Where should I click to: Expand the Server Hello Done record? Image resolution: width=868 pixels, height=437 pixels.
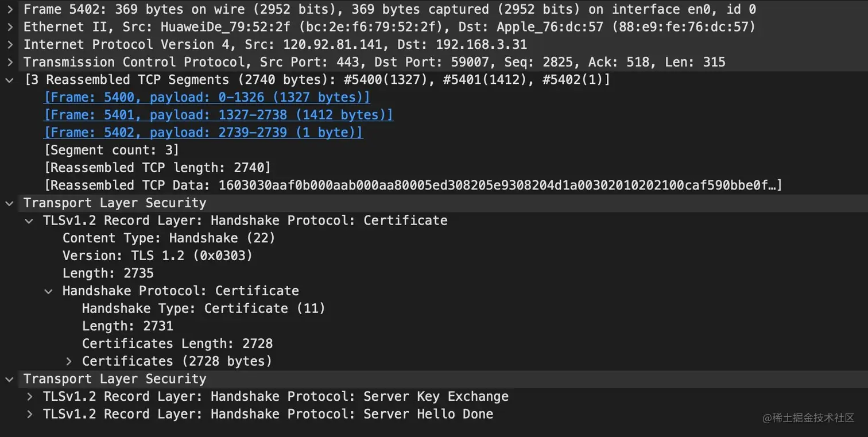[x=29, y=413]
